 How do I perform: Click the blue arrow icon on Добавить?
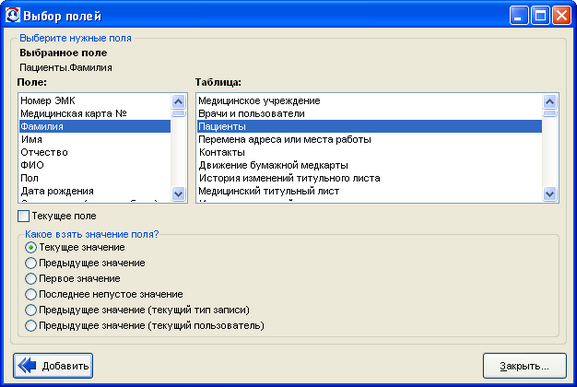pos(27,366)
